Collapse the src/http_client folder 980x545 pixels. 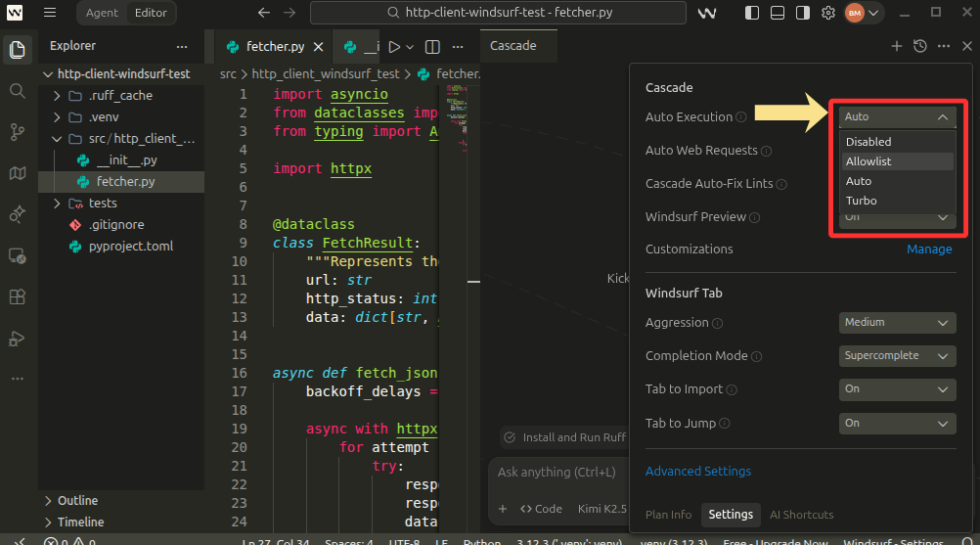(121, 139)
